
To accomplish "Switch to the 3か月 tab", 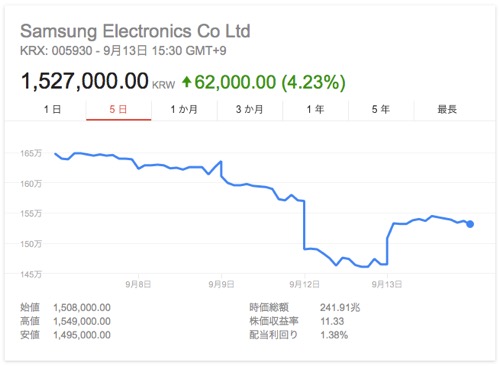I will [250, 109].
